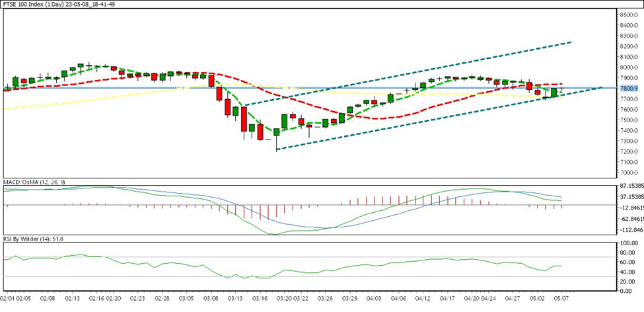Click the 8400.0 price axis label
The width and height of the screenshot is (644, 312).
628,26
